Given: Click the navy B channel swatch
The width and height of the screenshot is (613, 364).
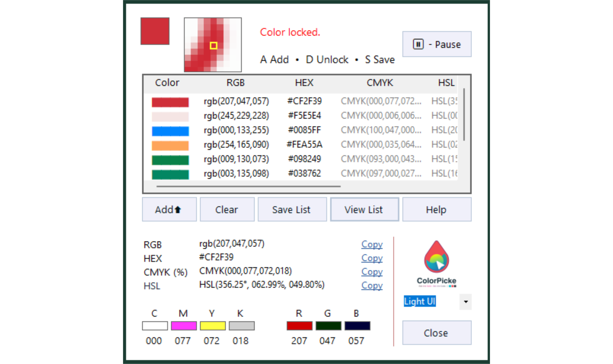Looking at the screenshot, I should 357,326.
